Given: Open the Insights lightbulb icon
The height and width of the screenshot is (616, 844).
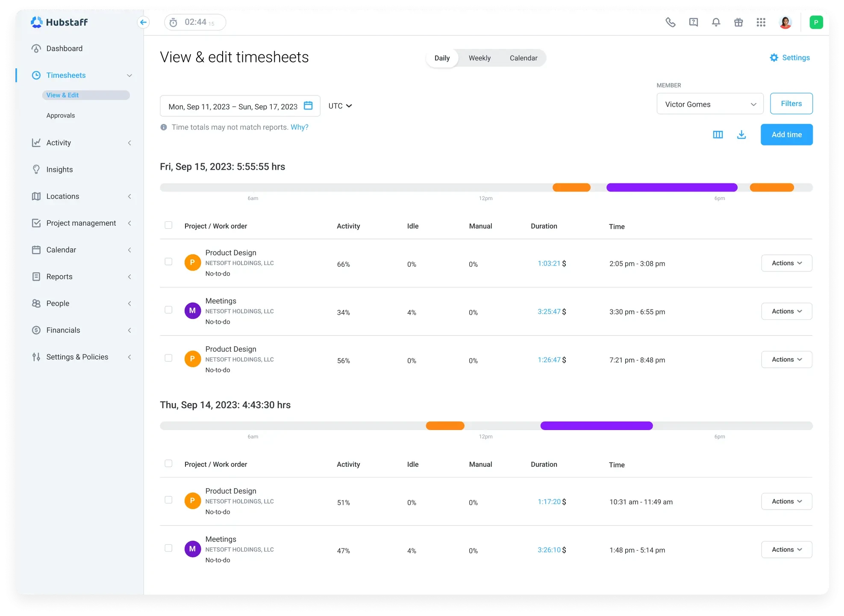Looking at the screenshot, I should click(x=36, y=169).
